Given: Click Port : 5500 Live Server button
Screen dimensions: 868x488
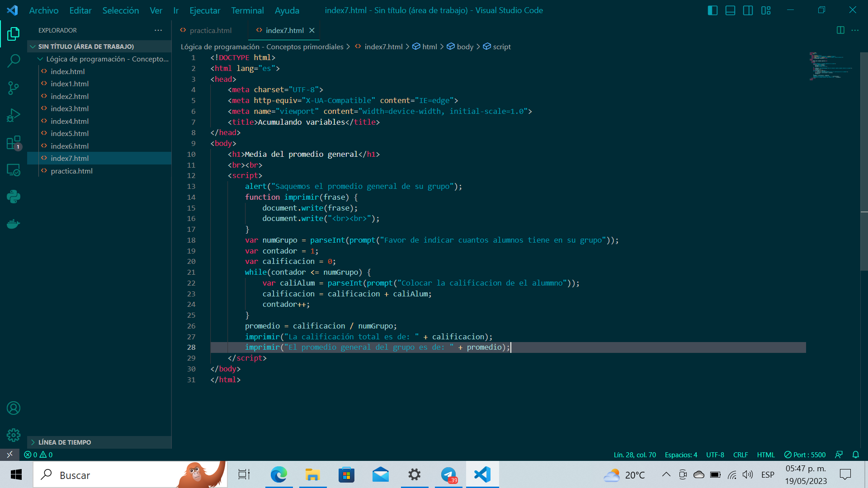Looking at the screenshot, I should point(805,455).
